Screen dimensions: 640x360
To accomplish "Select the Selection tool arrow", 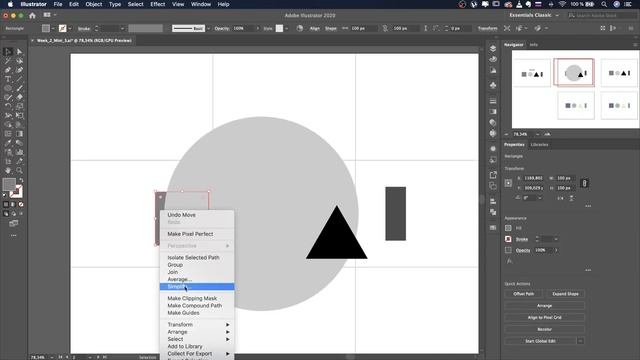I will pyautogui.click(x=8, y=52).
